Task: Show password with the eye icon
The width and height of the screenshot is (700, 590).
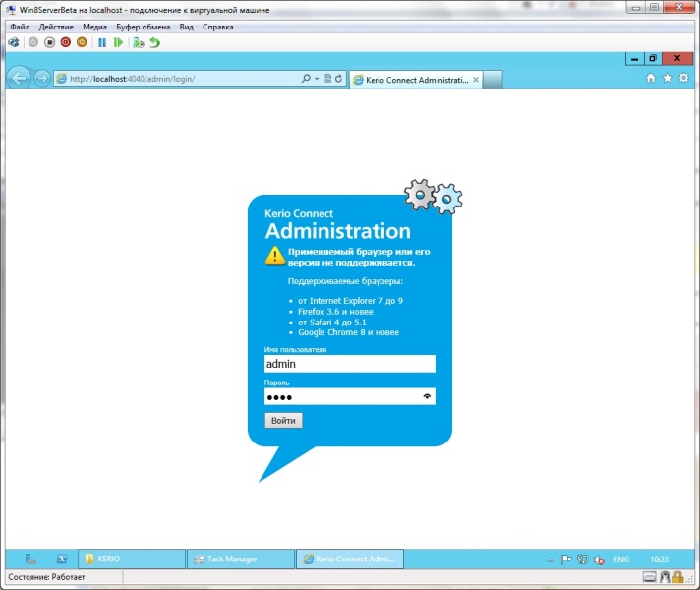Action: [x=427, y=396]
